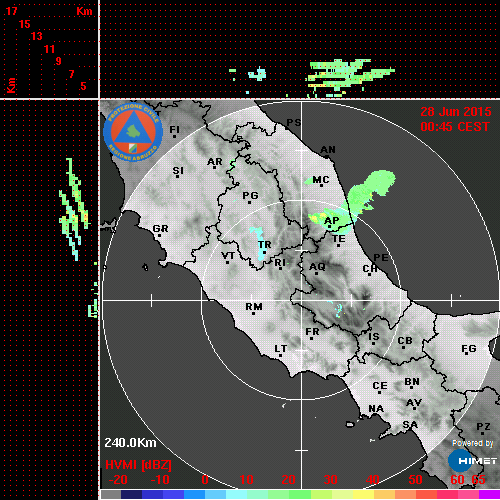Click the AQ city marker
This screenshot has width=500, height=500.
[x=316, y=273]
